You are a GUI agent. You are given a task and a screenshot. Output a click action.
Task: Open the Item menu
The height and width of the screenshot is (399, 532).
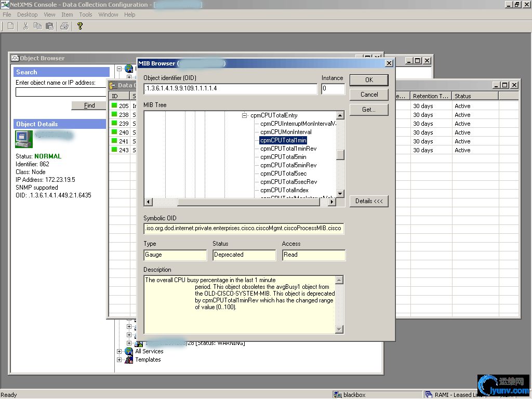[x=67, y=15]
